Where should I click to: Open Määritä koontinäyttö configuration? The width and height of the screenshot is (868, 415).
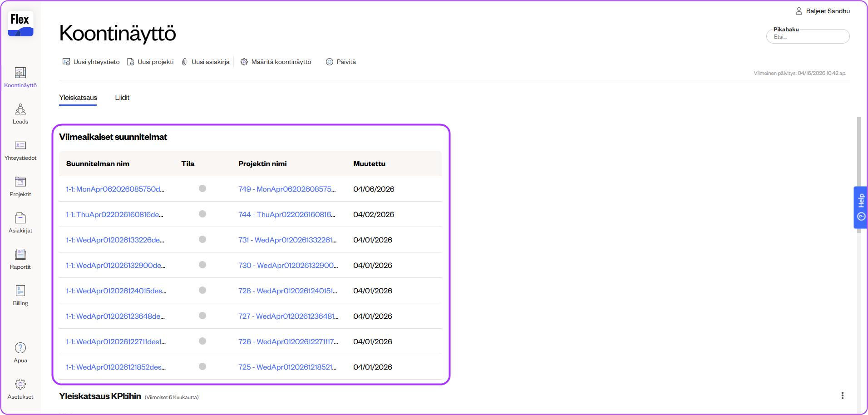tap(276, 62)
